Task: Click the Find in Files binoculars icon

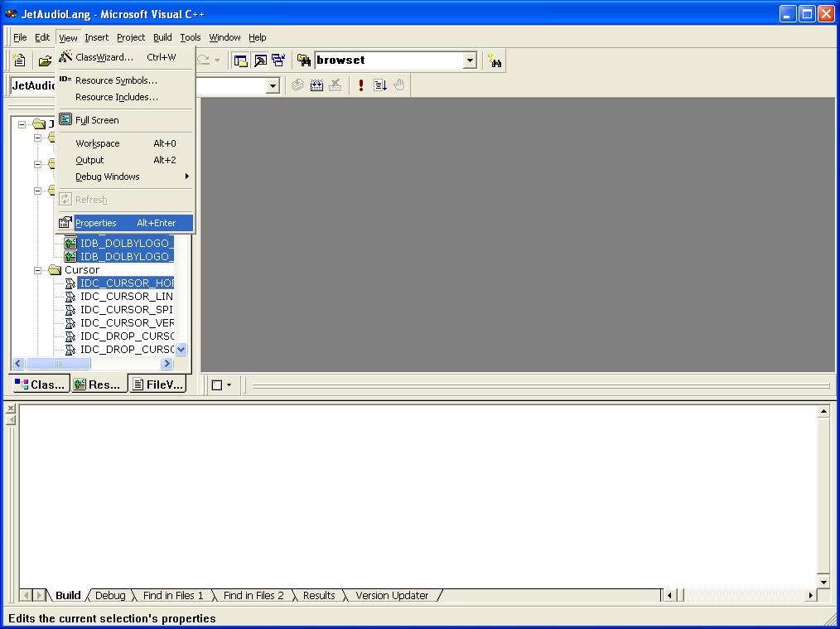Action: click(304, 60)
